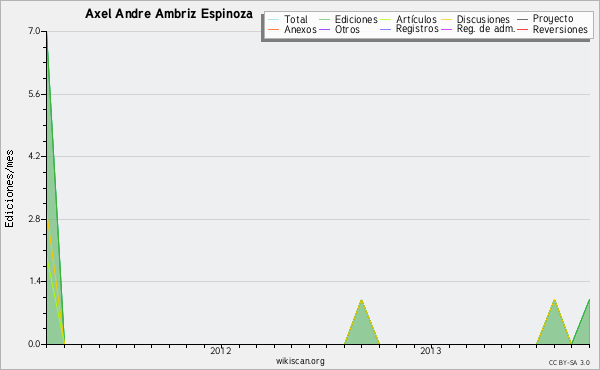The width and height of the screenshot is (600, 370).
Task: Click the 1.4 y-axis value
Action: [x=35, y=281]
